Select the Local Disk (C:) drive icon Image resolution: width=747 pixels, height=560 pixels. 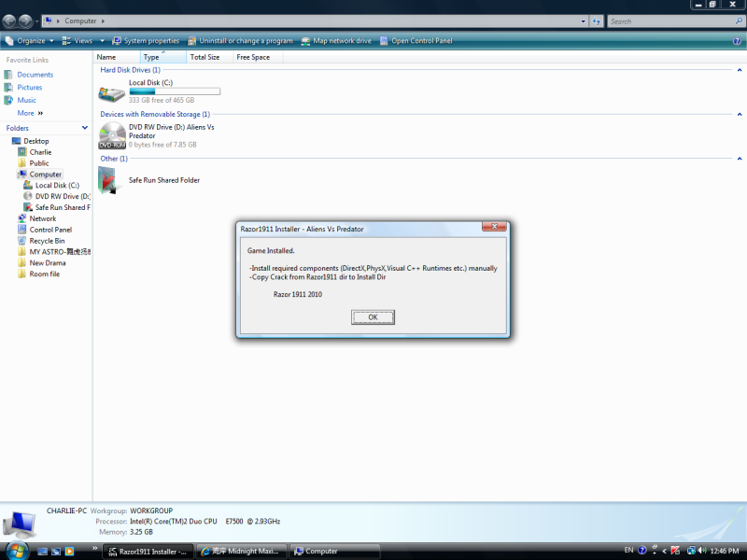(x=111, y=93)
